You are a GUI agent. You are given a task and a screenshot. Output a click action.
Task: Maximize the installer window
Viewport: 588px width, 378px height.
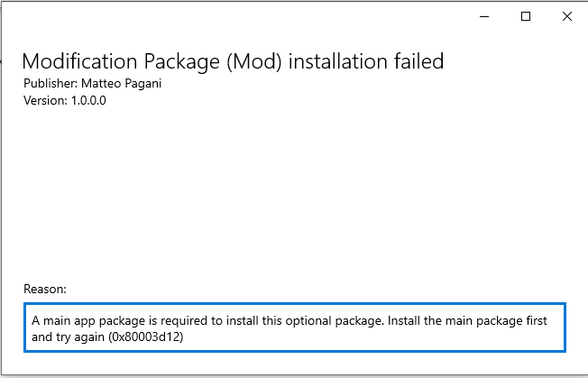point(526,16)
